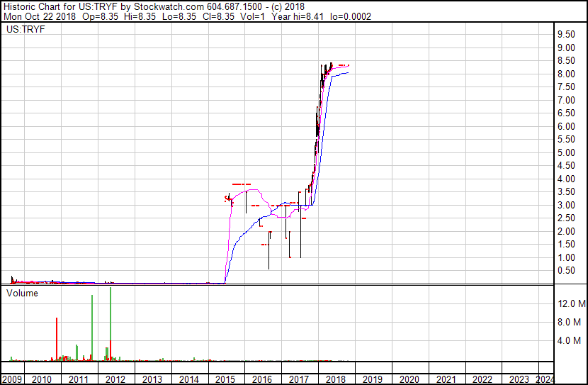Click the 4.00 price axis label
This screenshot has width=588, height=385.
[x=566, y=179]
